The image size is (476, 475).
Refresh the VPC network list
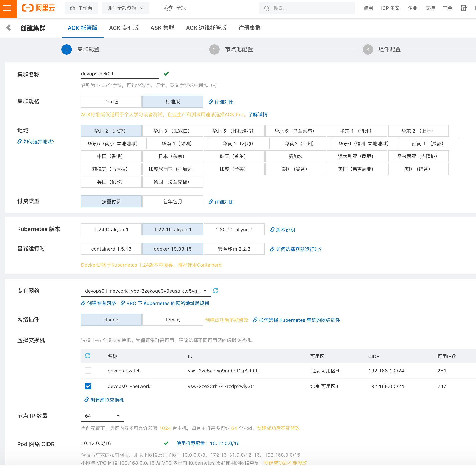(x=216, y=291)
